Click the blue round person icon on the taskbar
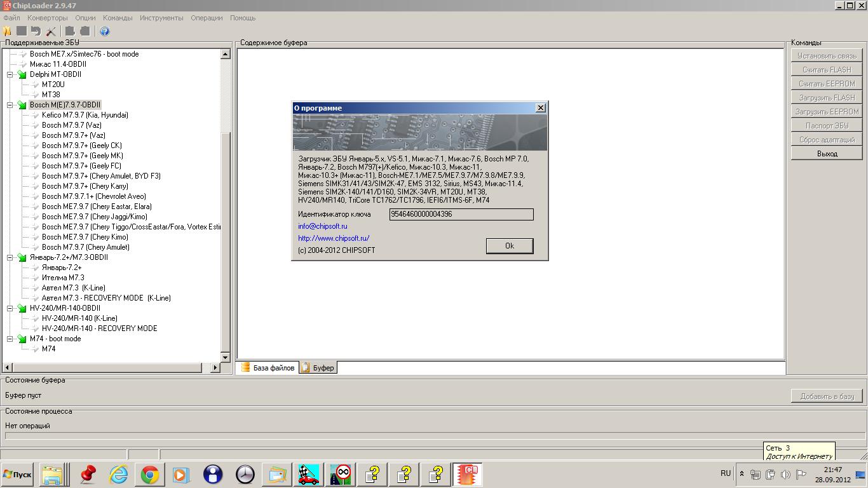Viewport: 868px width, 488px height. point(213,475)
